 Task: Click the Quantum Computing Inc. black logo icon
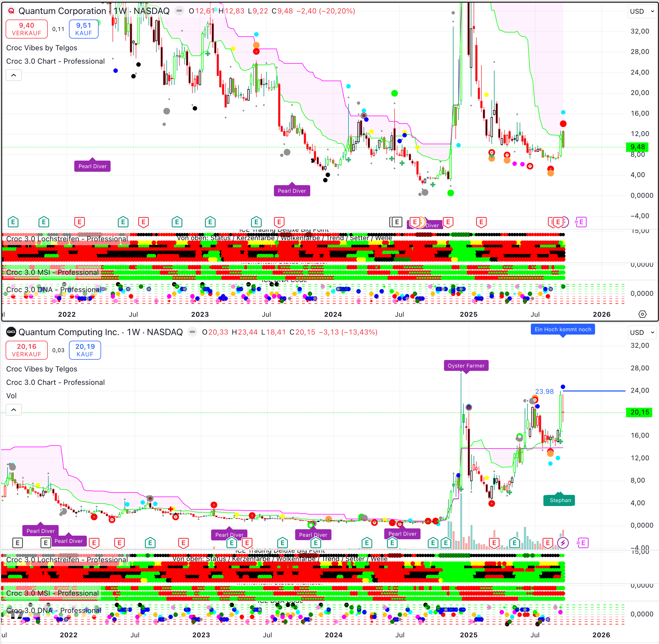(x=11, y=332)
